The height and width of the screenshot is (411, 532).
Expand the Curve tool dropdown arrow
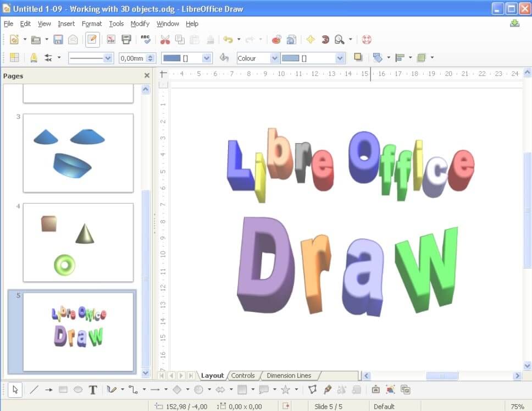[122, 390]
